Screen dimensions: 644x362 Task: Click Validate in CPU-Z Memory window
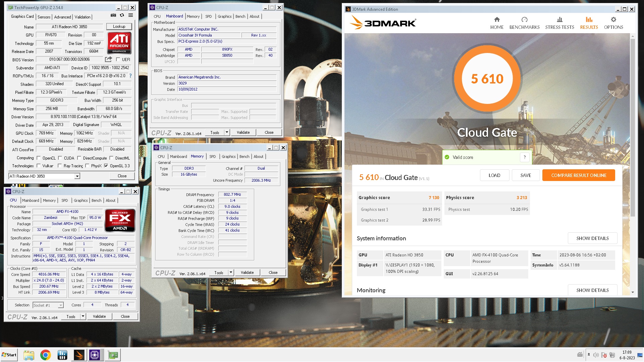(247, 273)
